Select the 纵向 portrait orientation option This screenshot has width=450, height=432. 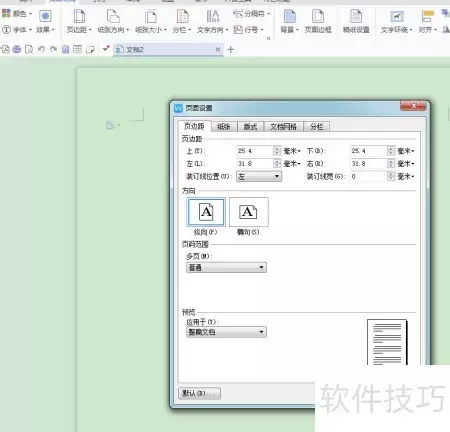(x=206, y=212)
